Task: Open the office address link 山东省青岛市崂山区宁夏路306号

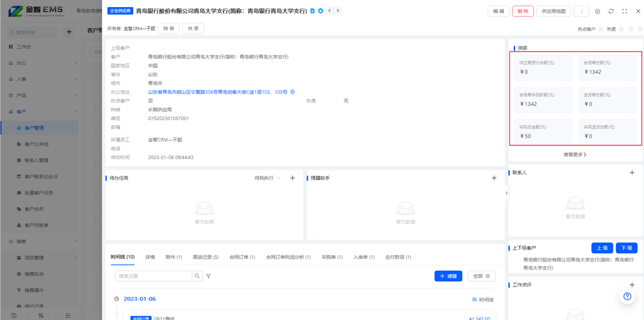Action: (x=218, y=92)
